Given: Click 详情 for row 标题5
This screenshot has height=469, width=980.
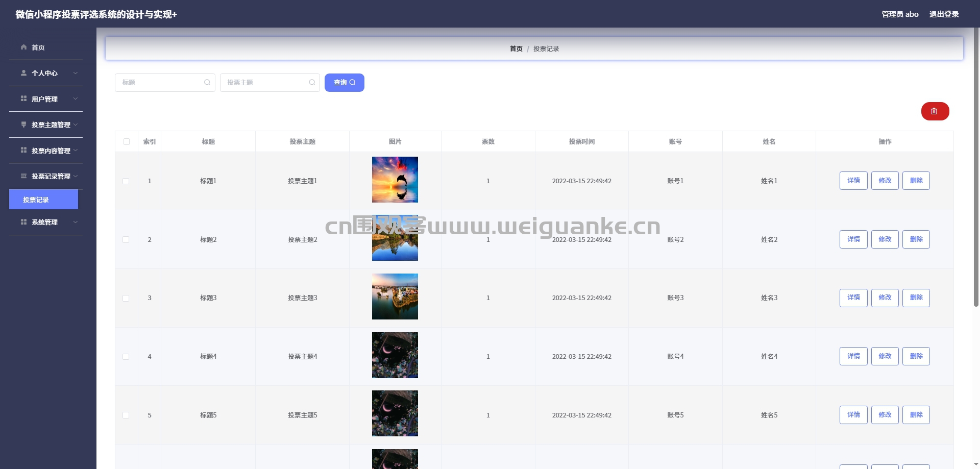Looking at the screenshot, I should tap(853, 415).
